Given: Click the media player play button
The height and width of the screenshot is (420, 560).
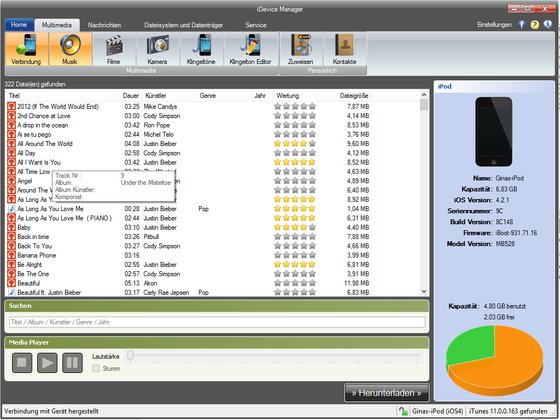Looking at the screenshot, I should (x=47, y=363).
